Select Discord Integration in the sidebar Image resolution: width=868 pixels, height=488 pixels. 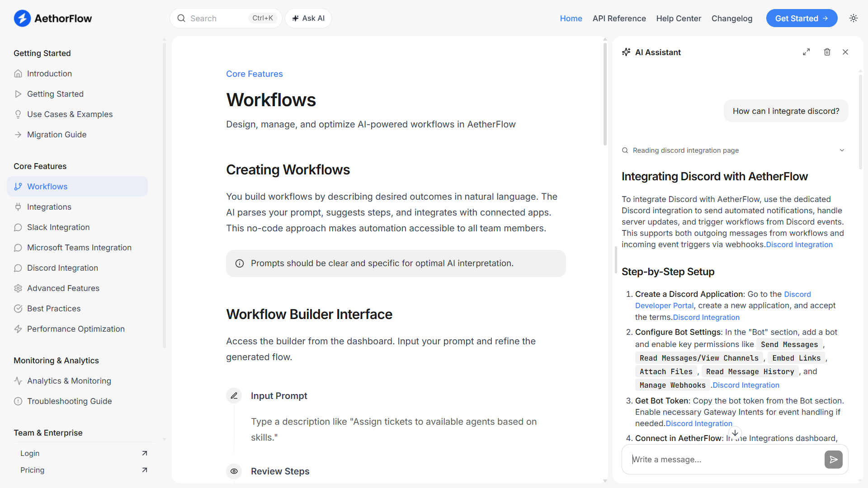coord(62,268)
